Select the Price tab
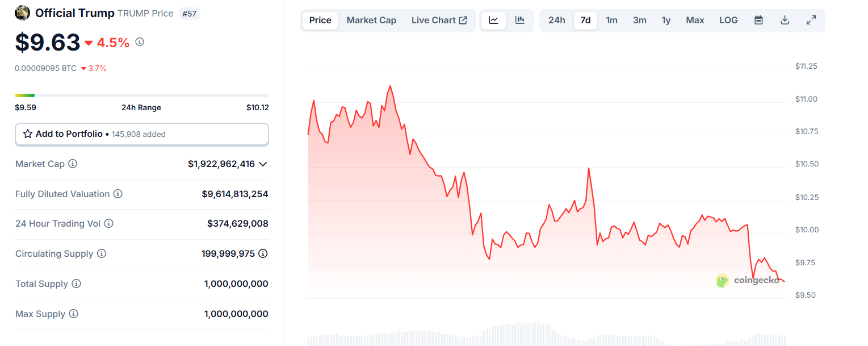Screen dimensions: 868x346 (320, 20)
